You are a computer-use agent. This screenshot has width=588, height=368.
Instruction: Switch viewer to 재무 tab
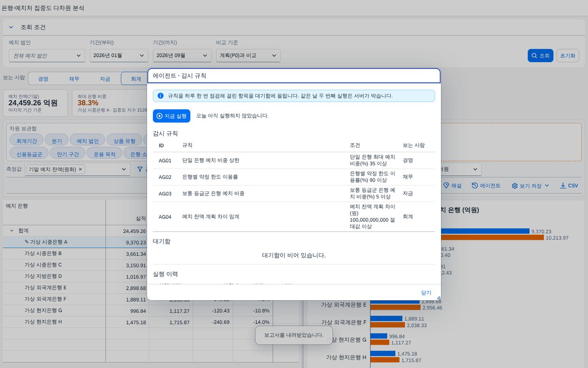74,79
